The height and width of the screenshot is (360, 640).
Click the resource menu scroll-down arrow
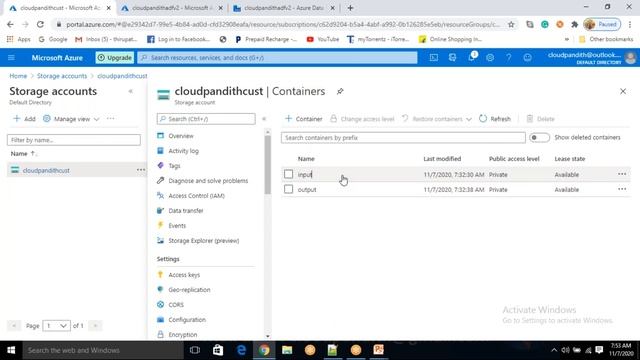click(268, 336)
